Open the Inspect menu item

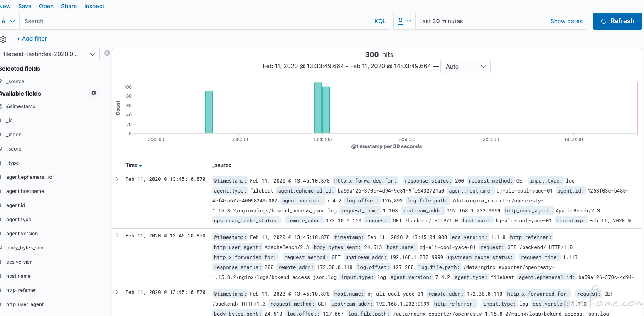pos(94,6)
